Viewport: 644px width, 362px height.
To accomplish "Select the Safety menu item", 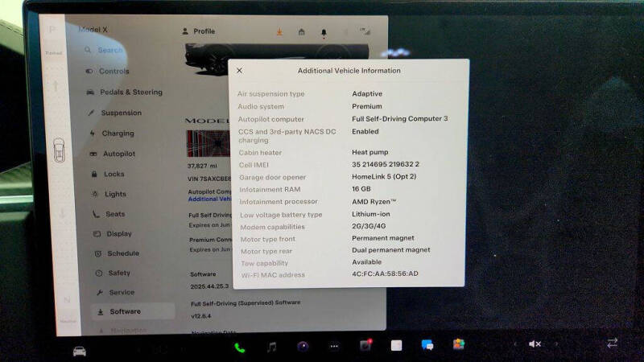I will click(113, 273).
